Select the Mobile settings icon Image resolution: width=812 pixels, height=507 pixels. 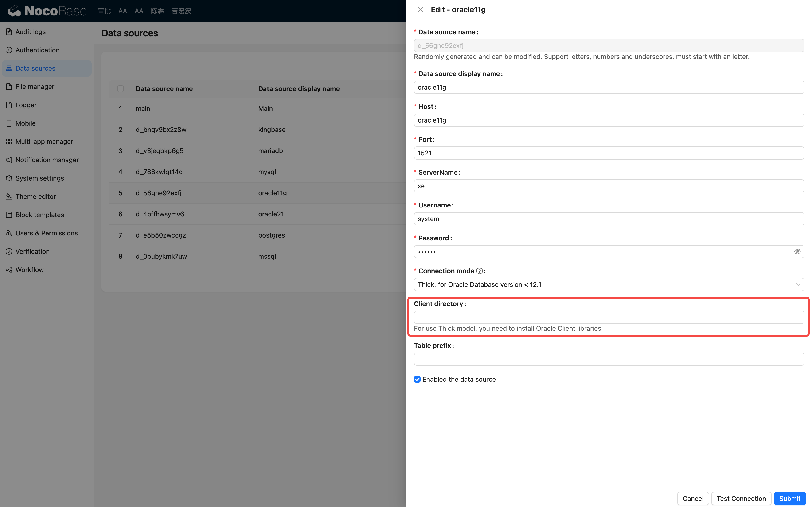point(9,123)
